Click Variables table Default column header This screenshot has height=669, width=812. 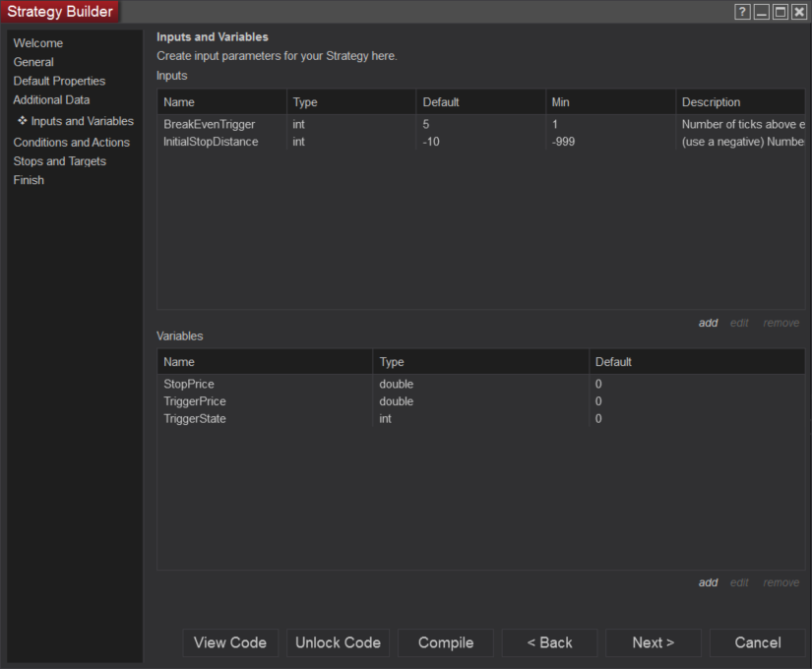click(x=697, y=362)
